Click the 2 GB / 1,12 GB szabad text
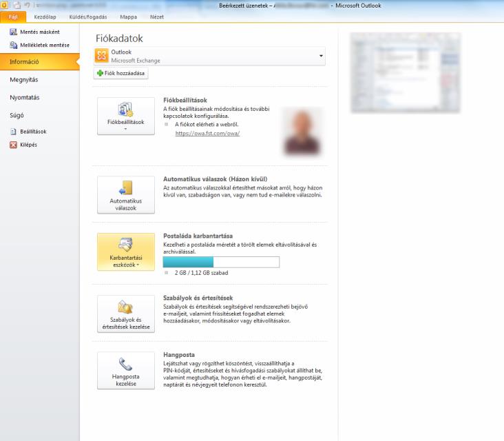This screenshot has width=504, height=441. click(x=201, y=273)
